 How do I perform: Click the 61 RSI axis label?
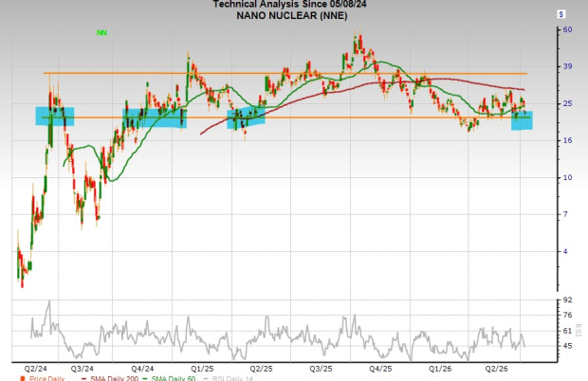point(567,331)
